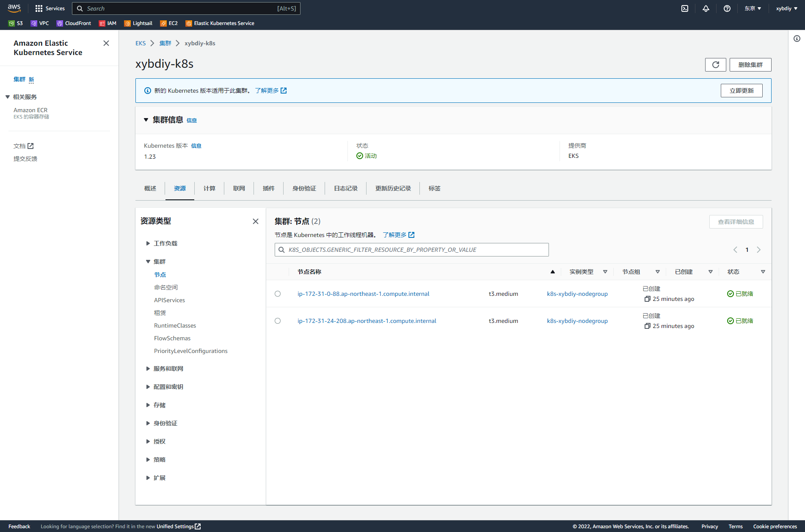
Task: Click the search magnifier in node filter
Action: pos(281,250)
